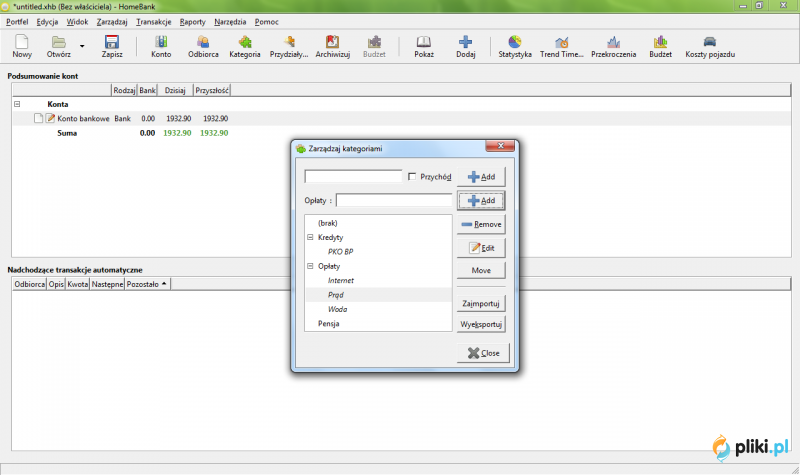Open the Widok menu
The width and height of the screenshot is (800, 475).
click(77, 22)
